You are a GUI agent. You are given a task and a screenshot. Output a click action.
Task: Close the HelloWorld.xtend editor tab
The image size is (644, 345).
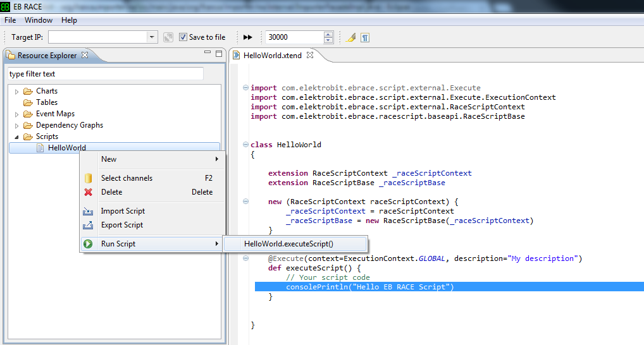[x=310, y=54]
